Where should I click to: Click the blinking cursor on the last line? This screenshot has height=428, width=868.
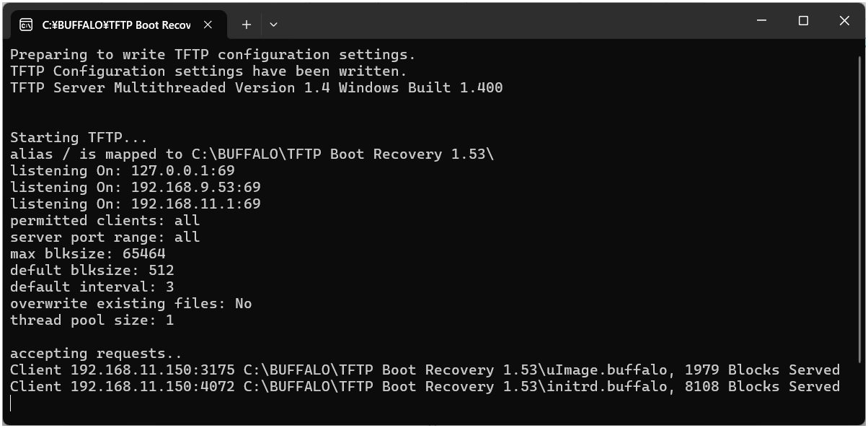[x=12, y=403]
